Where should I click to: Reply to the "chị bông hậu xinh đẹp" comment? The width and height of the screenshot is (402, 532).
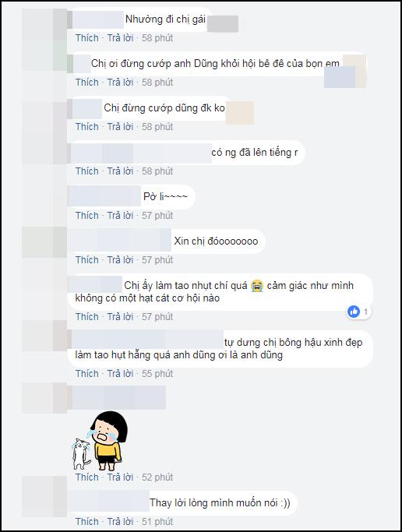click(x=121, y=374)
